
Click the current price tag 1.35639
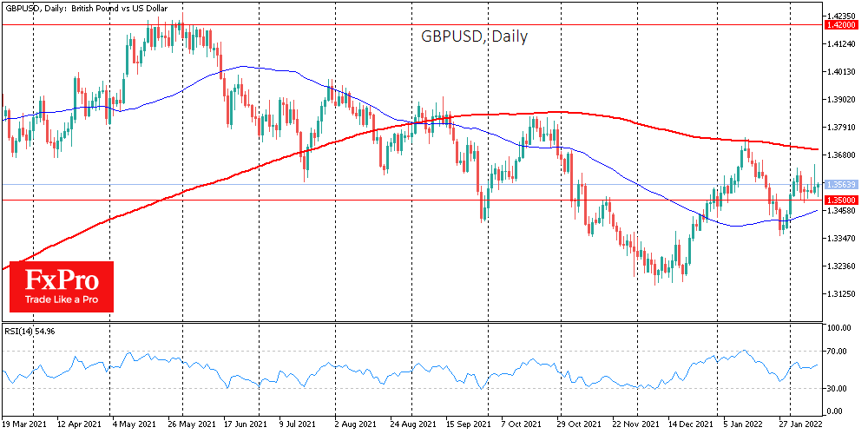click(842, 185)
